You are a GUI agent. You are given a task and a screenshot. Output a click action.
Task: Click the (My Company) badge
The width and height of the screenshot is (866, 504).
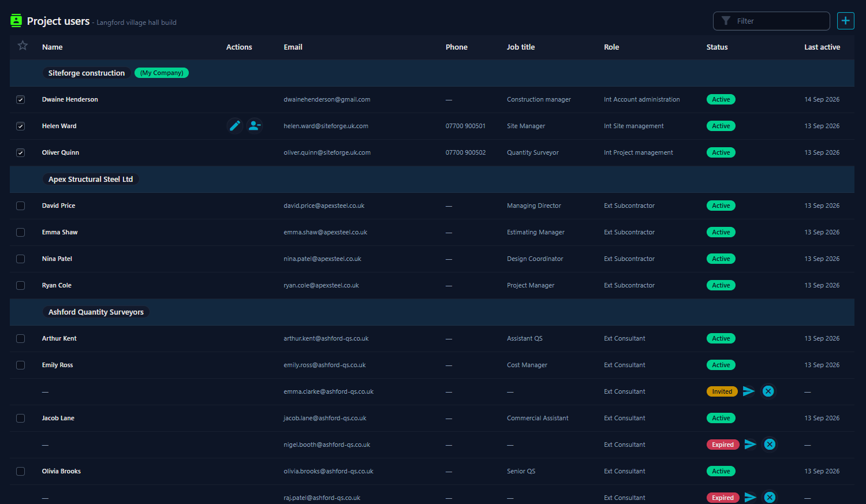point(162,73)
